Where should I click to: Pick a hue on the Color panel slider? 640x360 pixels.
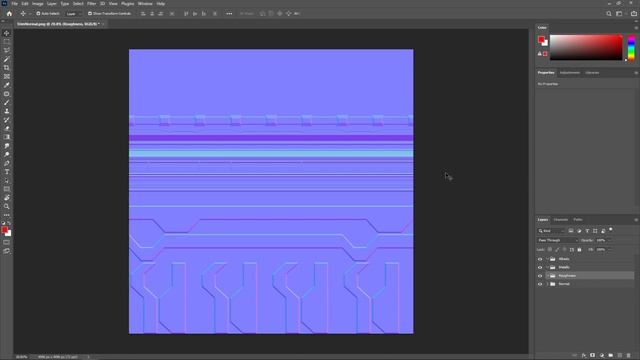click(x=631, y=48)
